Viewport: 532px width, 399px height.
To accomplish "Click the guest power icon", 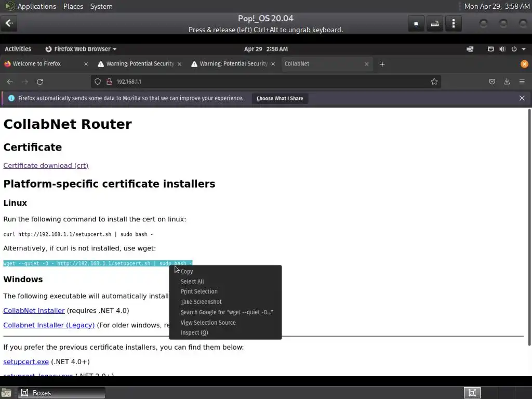I will pyautogui.click(x=514, y=49).
